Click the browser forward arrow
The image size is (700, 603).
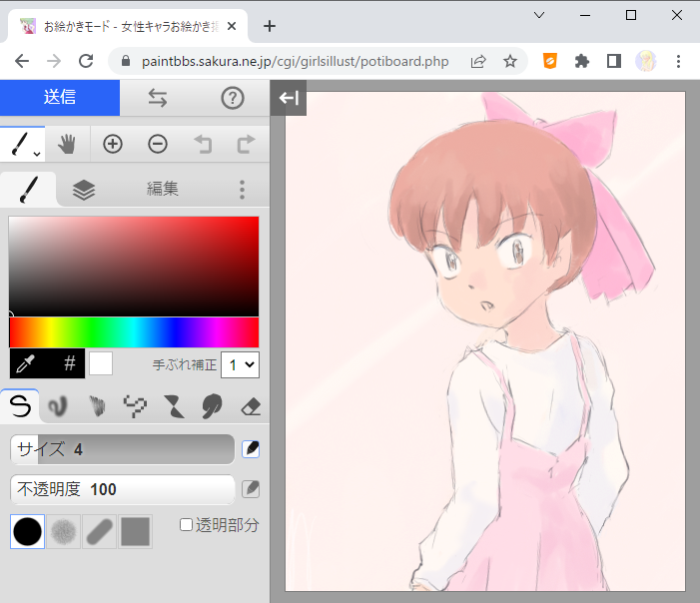pos(54,61)
